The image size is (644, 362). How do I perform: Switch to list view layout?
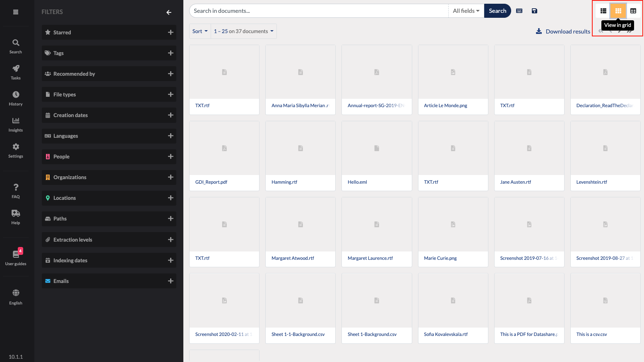click(x=603, y=11)
